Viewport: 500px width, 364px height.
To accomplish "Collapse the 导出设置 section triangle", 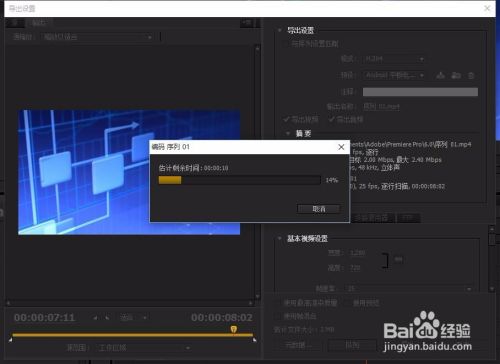I will coord(280,30).
